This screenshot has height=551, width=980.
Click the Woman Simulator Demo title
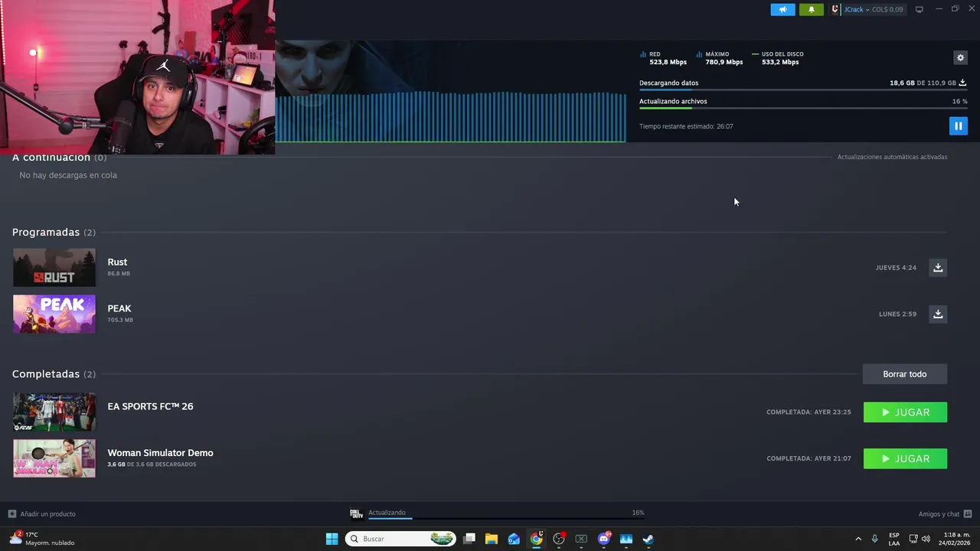coord(160,453)
